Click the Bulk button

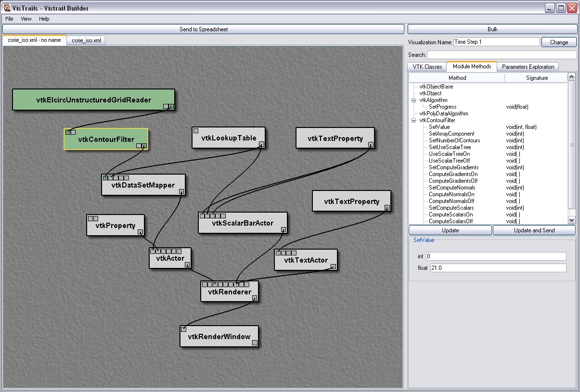click(492, 29)
